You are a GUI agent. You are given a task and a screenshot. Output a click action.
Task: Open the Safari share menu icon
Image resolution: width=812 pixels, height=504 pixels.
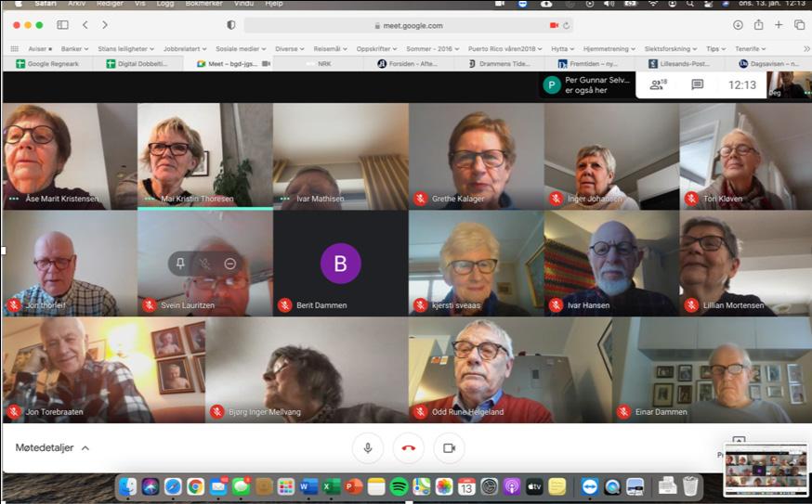[759, 24]
